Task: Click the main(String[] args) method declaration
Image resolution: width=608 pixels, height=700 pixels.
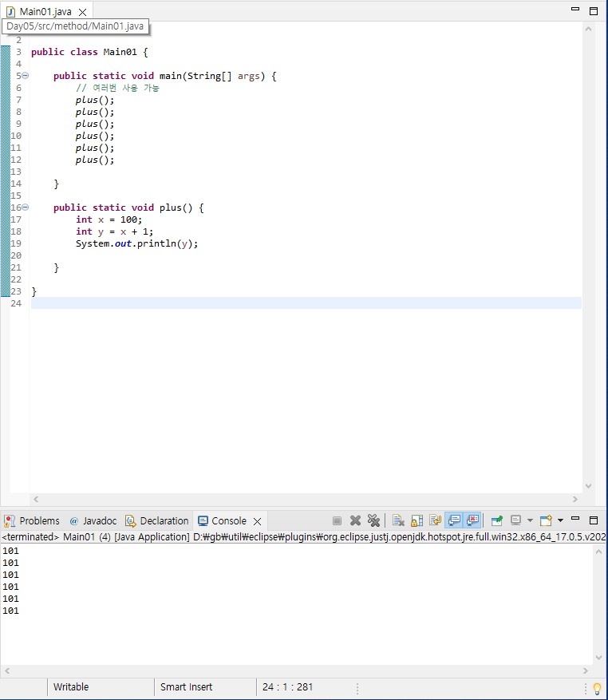Action: pos(164,76)
